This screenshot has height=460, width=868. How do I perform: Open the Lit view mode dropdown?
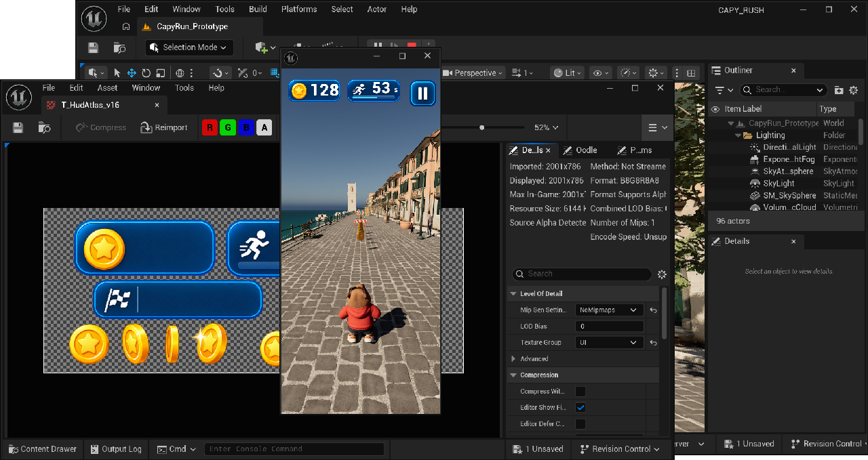(568, 72)
